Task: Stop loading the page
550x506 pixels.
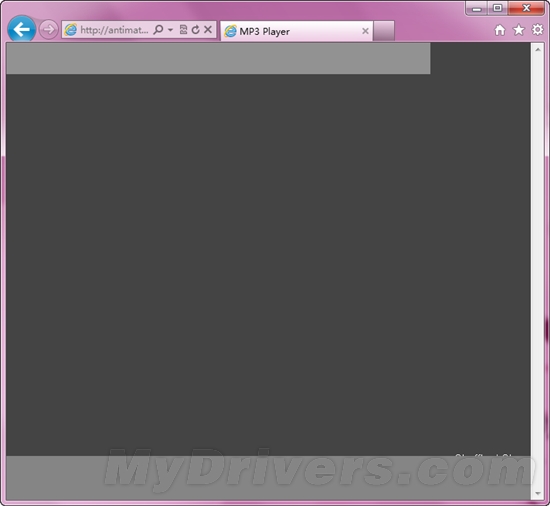Action: tap(208, 29)
